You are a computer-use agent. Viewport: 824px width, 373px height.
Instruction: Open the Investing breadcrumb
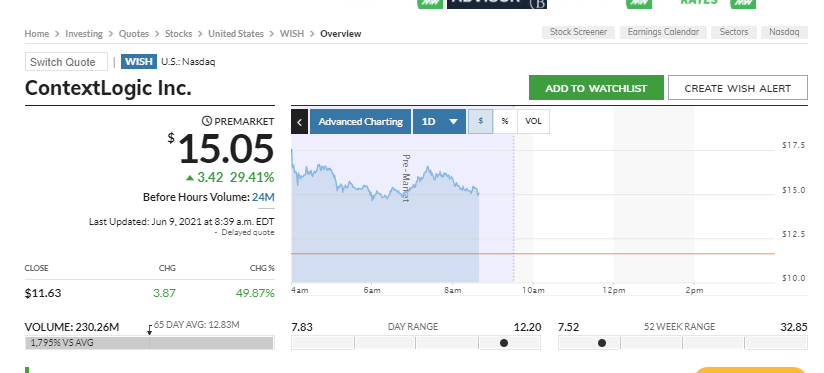pos(84,34)
